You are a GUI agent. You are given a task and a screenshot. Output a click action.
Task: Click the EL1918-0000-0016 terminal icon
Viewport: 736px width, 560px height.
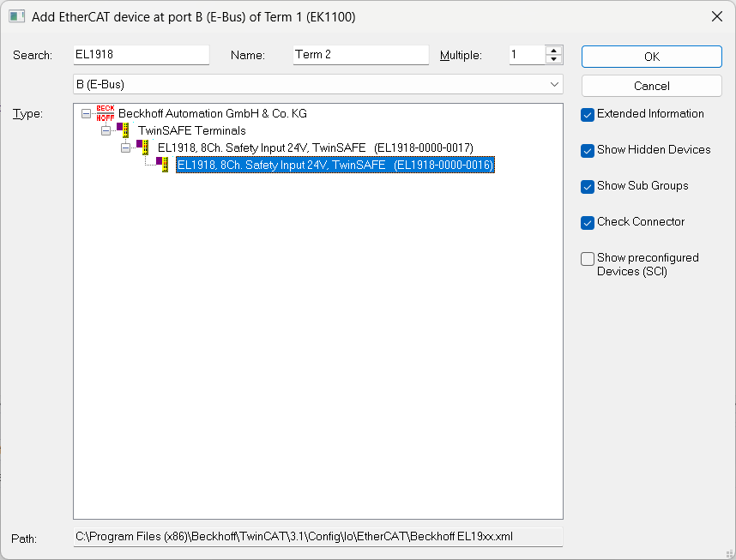(162, 165)
